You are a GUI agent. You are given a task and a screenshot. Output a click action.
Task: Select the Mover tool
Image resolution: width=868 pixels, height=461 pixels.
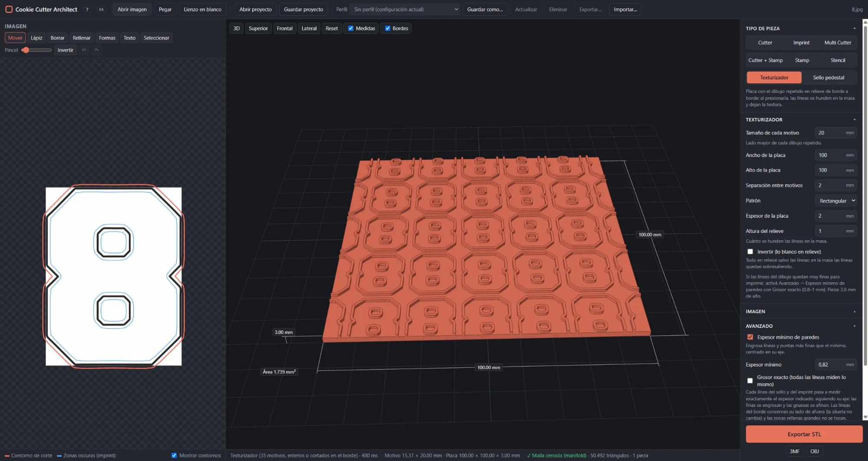click(x=15, y=38)
